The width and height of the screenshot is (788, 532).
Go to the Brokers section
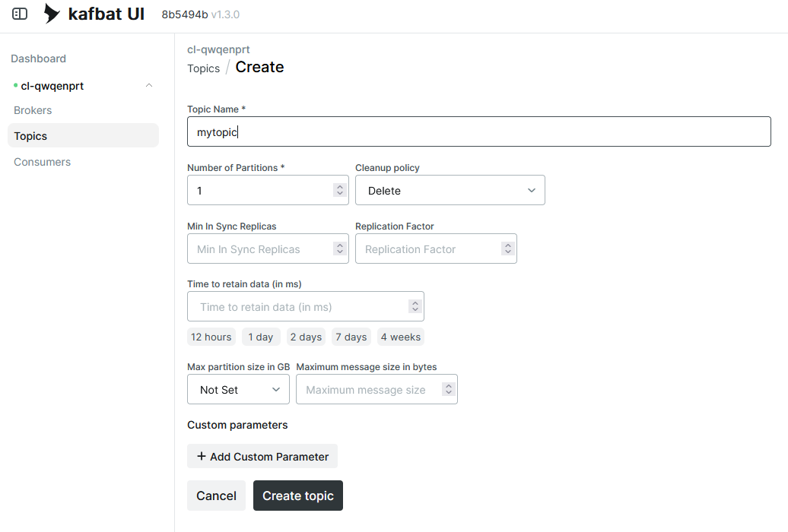33,109
